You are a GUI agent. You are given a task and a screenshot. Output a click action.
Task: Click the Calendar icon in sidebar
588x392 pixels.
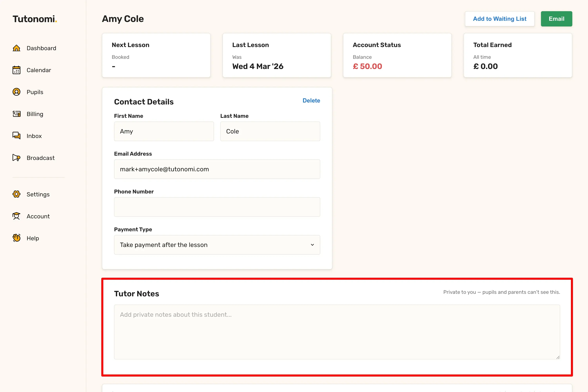16,70
